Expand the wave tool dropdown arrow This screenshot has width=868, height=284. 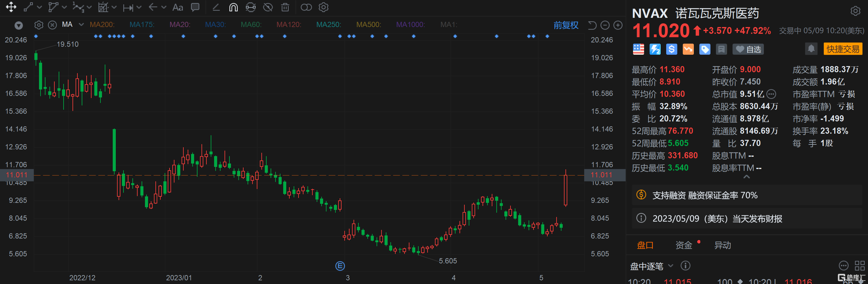pos(89,7)
